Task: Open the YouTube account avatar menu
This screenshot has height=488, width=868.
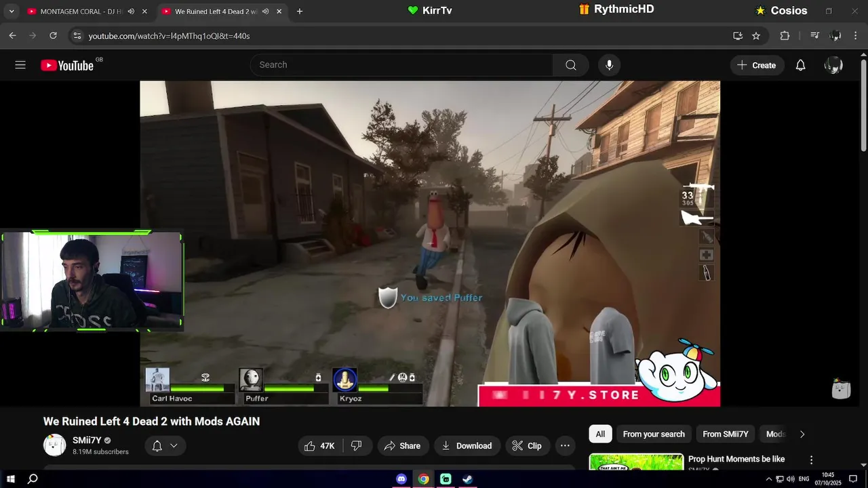Action: tap(833, 65)
